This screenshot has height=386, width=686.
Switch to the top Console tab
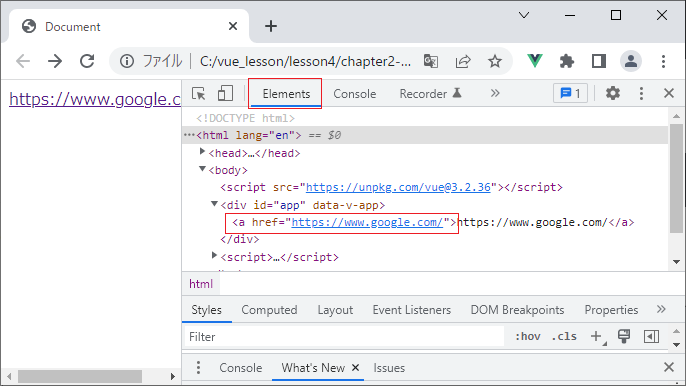(x=354, y=94)
